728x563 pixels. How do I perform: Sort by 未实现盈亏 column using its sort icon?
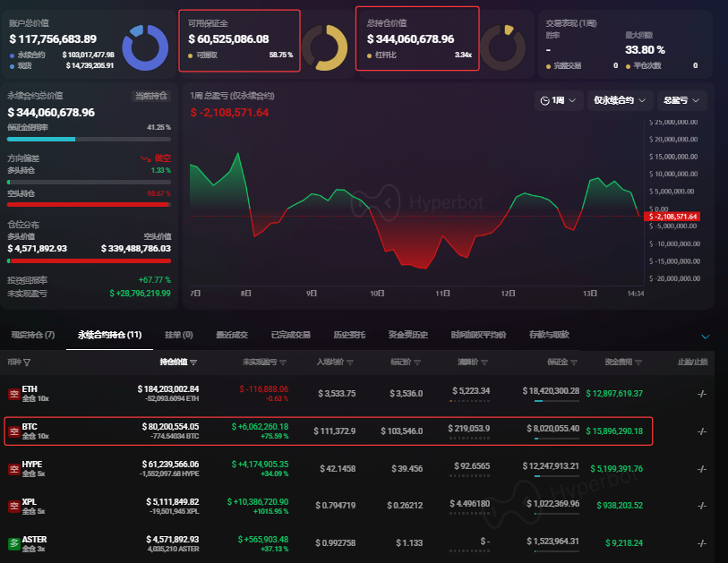click(284, 363)
